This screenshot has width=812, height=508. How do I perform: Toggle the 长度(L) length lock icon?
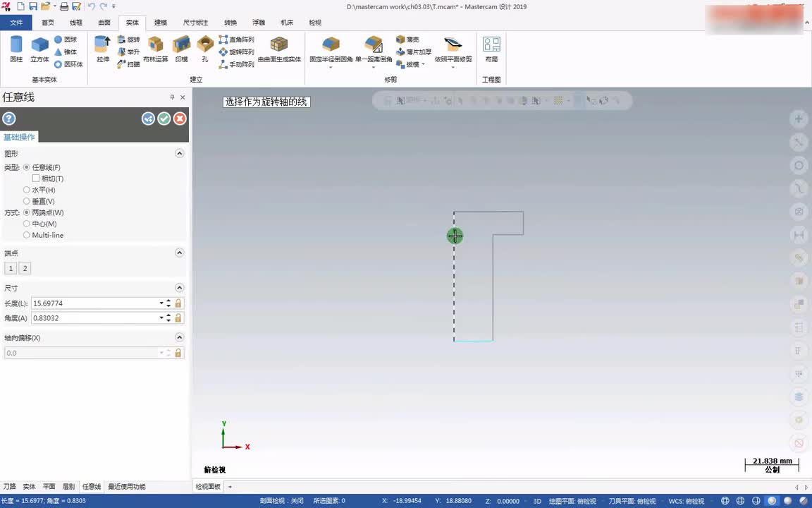[x=178, y=303]
